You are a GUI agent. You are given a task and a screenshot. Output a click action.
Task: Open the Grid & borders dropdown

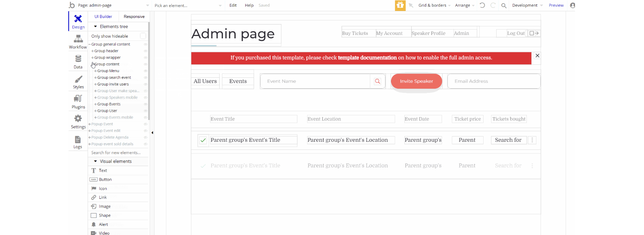(x=434, y=5)
